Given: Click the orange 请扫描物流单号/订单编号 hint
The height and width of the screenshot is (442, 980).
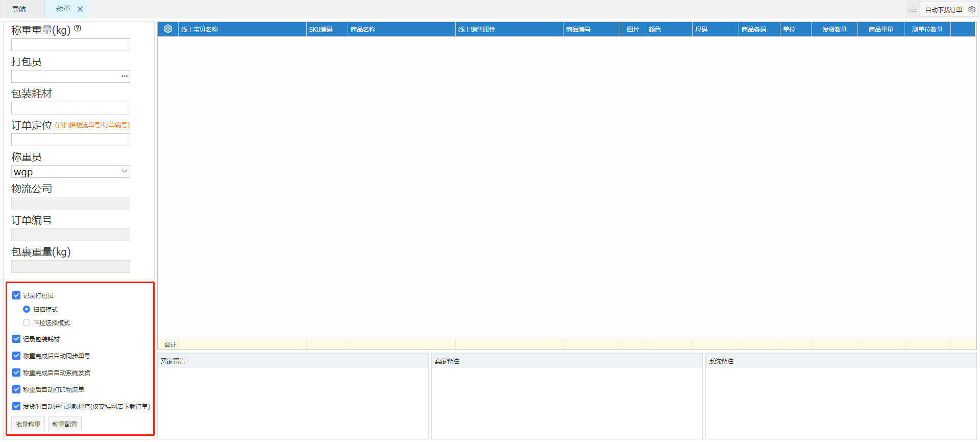Looking at the screenshot, I should point(92,125).
